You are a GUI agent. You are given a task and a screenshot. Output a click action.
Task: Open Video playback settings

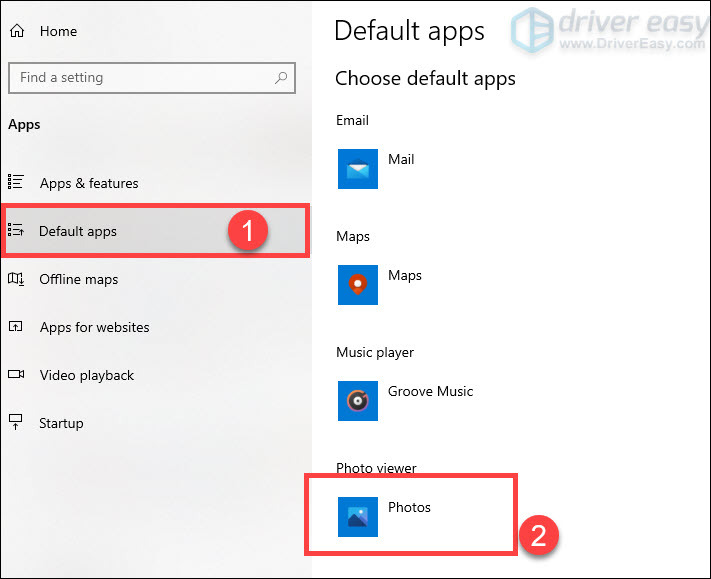coord(87,375)
